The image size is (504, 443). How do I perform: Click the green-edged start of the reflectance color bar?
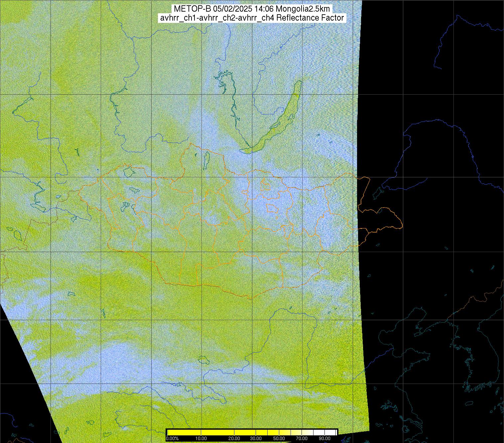168,432
